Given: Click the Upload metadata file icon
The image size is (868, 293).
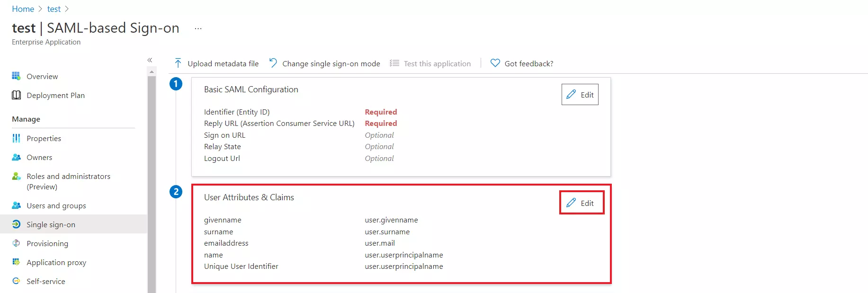Looking at the screenshot, I should [x=178, y=63].
